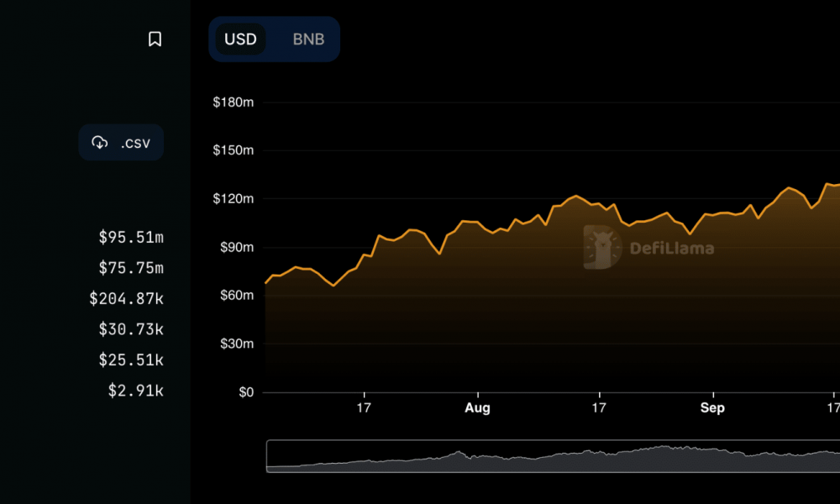Click the range selector mini chart below
840x504 pixels.
[553, 456]
